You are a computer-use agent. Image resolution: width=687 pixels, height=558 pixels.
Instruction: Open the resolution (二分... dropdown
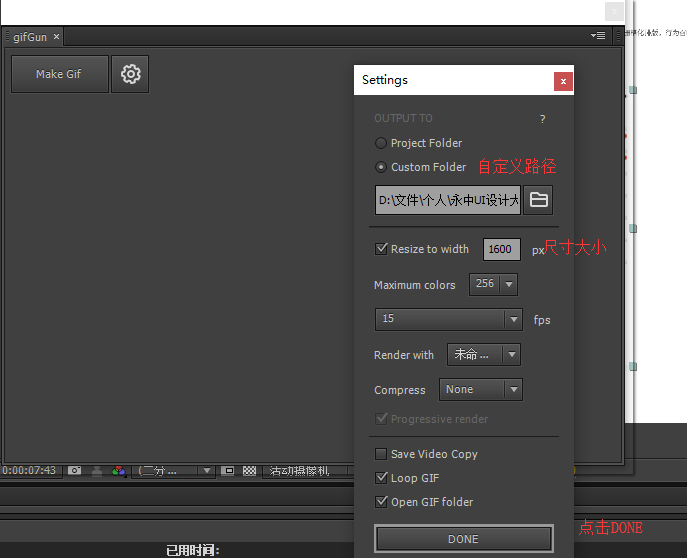[x=173, y=471]
